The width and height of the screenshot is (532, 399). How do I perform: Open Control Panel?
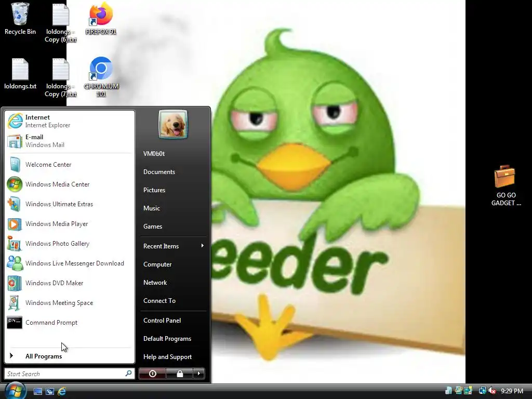coord(173,320)
